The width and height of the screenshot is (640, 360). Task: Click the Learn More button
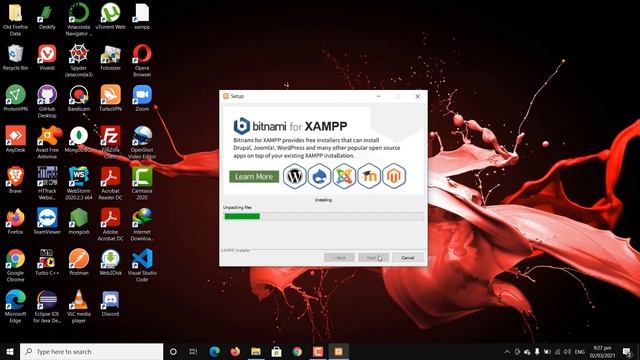click(254, 177)
